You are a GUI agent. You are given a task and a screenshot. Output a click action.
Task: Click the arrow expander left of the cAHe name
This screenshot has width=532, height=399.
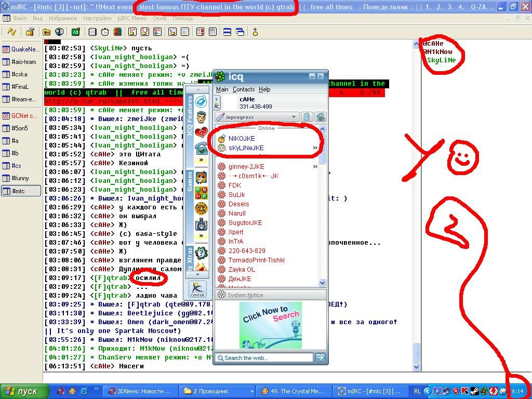[x=217, y=99]
